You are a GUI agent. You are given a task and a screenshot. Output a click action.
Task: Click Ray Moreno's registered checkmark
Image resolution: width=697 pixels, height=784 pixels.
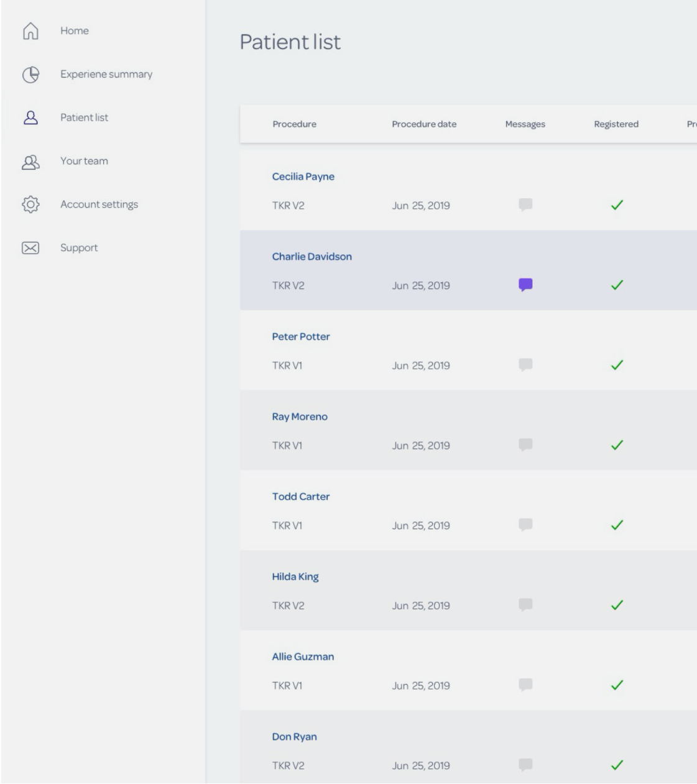click(x=617, y=445)
